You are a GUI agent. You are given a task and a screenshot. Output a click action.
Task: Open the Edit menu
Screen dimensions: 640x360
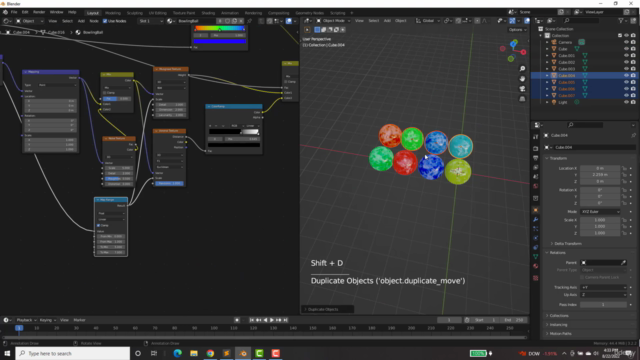pyautogui.click(x=25, y=12)
